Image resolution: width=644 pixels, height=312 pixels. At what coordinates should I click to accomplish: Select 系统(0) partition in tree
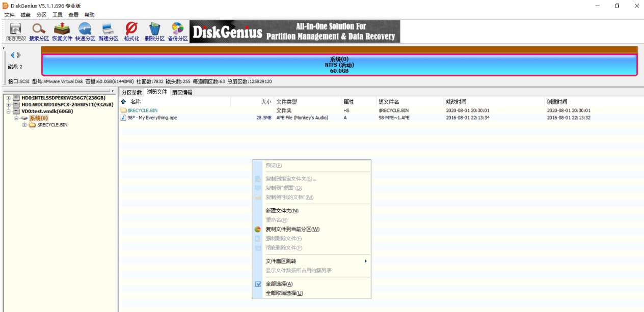pos(39,118)
